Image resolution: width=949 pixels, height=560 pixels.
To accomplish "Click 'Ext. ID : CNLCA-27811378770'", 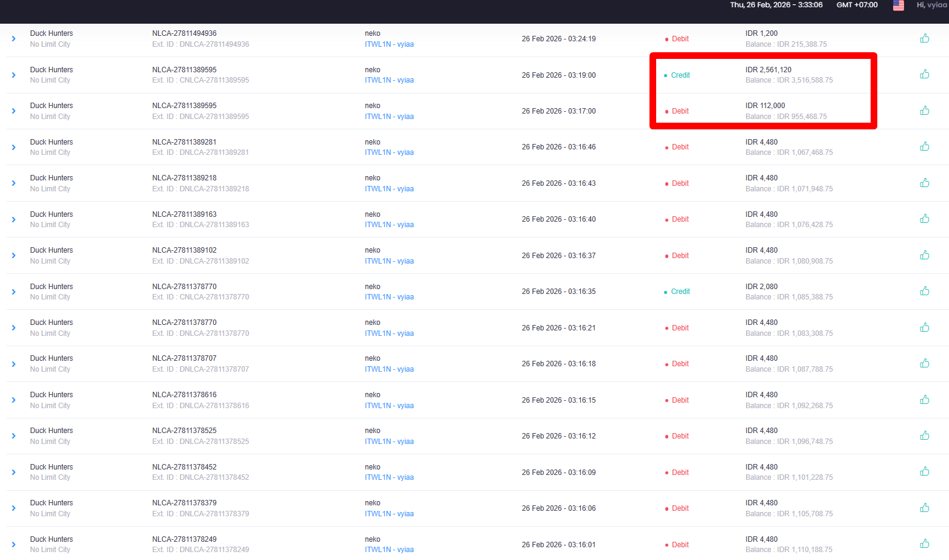I will point(200,297).
